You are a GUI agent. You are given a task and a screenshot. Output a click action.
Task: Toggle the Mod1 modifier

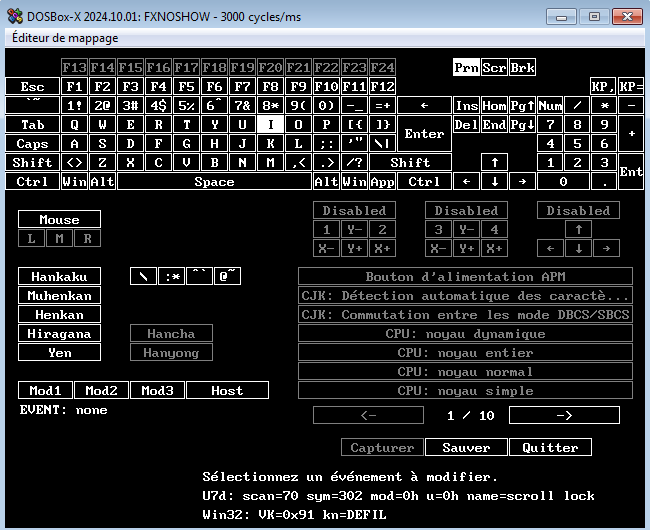tap(46, 390)
